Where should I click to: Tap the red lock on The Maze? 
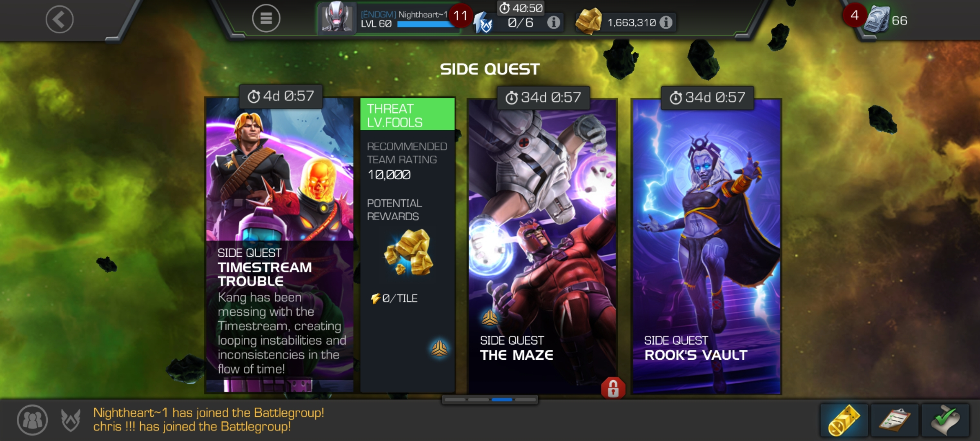613,388
